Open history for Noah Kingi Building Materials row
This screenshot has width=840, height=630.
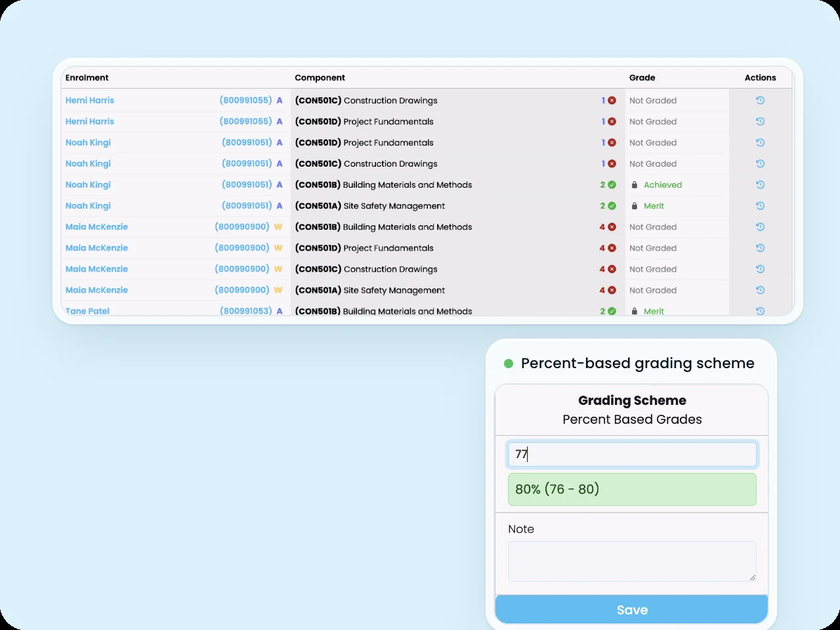click(760, 184)
